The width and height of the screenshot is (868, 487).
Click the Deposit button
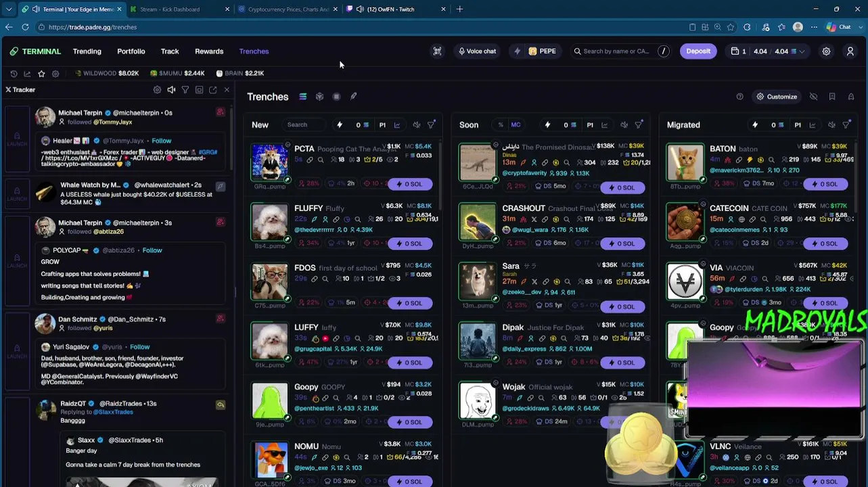pos(698,51)
